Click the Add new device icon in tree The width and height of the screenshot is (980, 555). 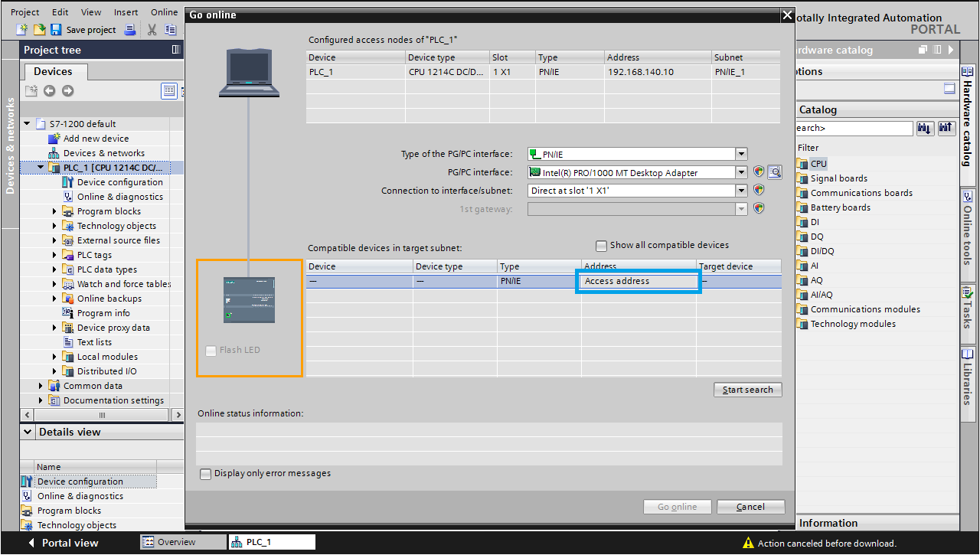(54, 139)
